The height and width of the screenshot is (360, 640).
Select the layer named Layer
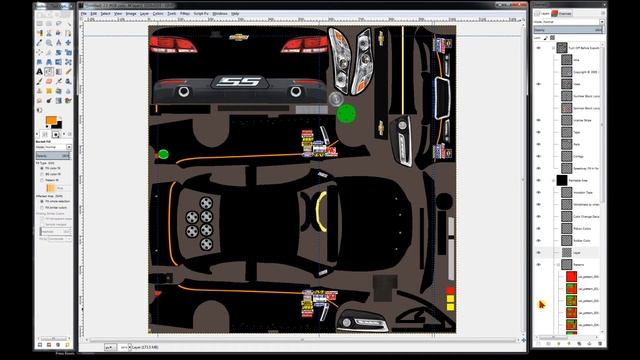(576, 253)
